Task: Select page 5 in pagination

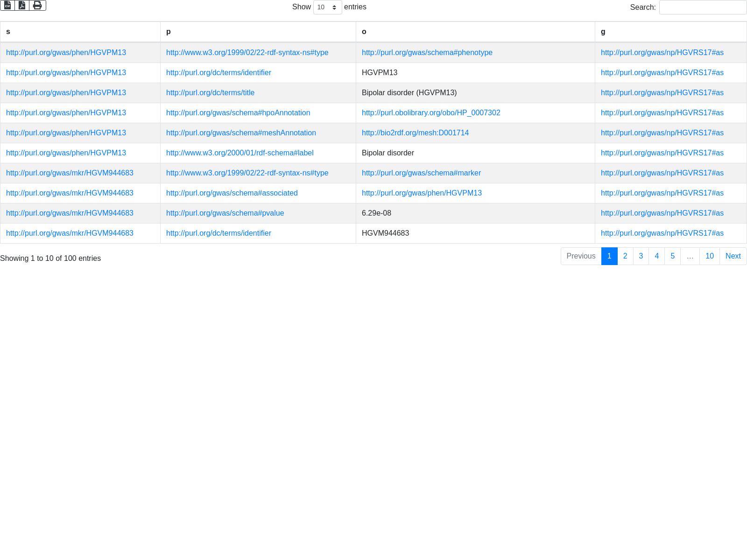Action: (x=673, y=256)
